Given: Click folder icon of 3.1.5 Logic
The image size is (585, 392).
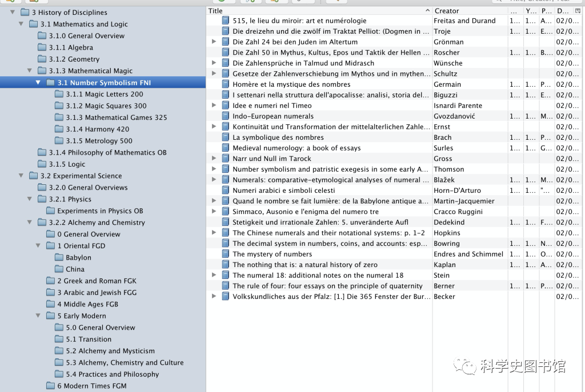Looking at the screenshot, I should pyautogui.click(x=42, y=164).
